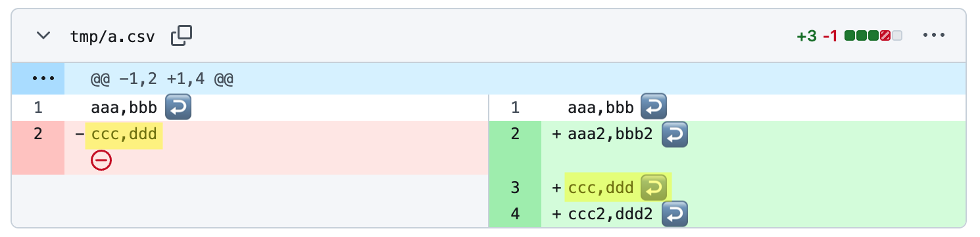The image size is (980, 237).
Task: Collapse the tmp/a.csv file diff
Action: click(43, 36)
